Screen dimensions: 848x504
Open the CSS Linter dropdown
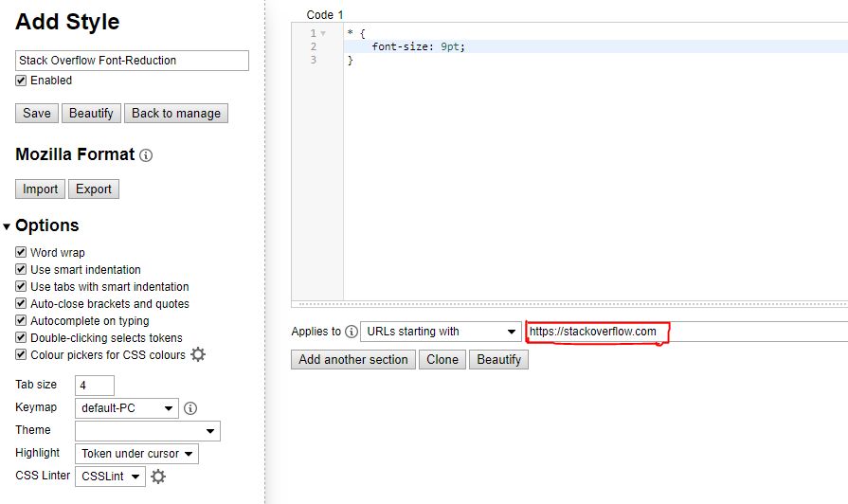coord(110,477)
